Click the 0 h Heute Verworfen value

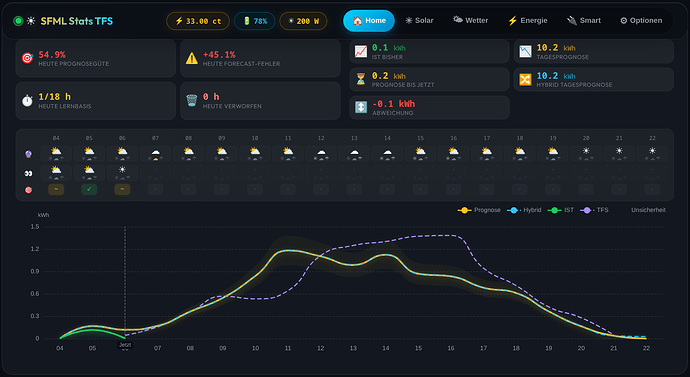[x=211, y=97]
